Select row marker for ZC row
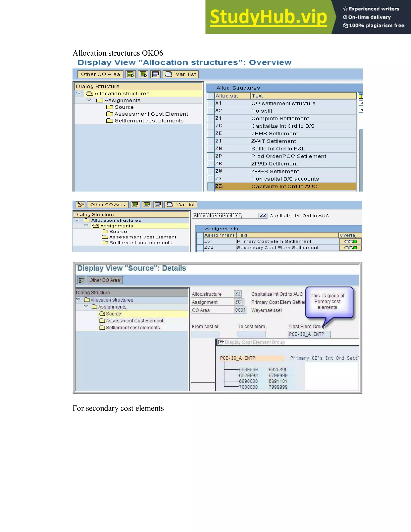Screen dimensions: 411x532 210,126
